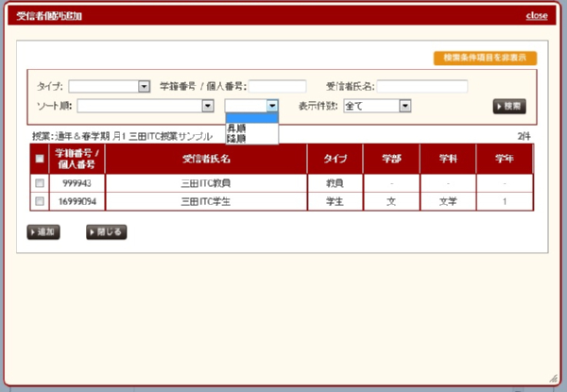Click the resize grip at dialog corner
567x392 pixels.
(x=554, y=378)
